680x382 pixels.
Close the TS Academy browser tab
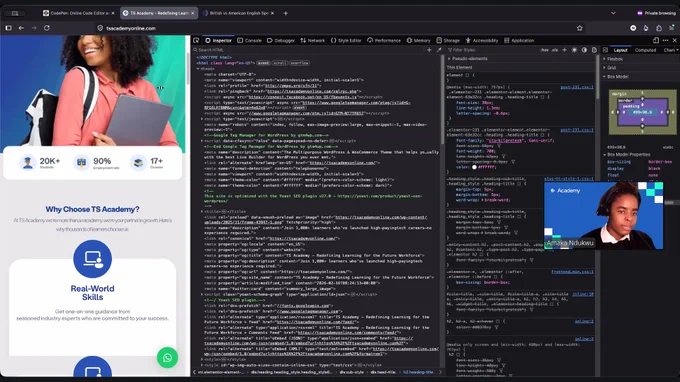tap(192, 13)
